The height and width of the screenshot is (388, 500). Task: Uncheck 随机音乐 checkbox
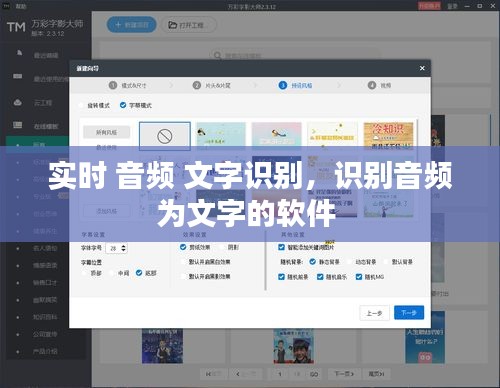pos(320,277)
